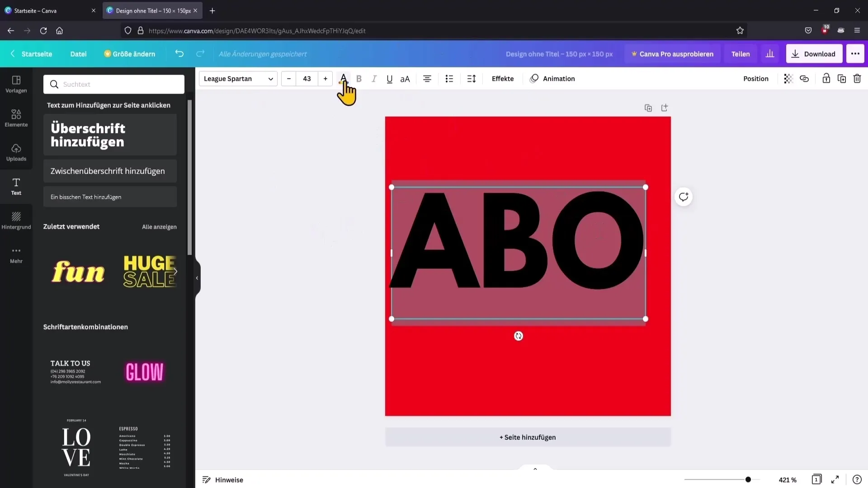Collapse the side panel with arrow handle

[x=197, y=278]
